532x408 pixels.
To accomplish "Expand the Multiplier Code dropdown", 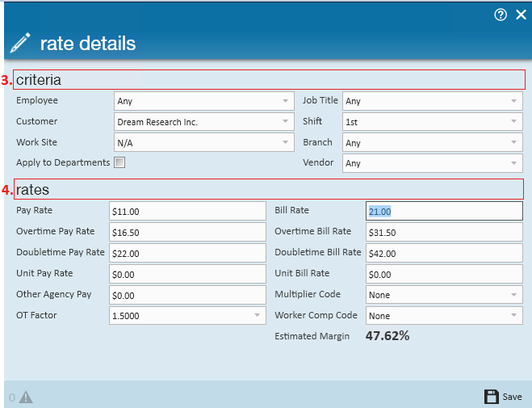I will click(444, 295).
